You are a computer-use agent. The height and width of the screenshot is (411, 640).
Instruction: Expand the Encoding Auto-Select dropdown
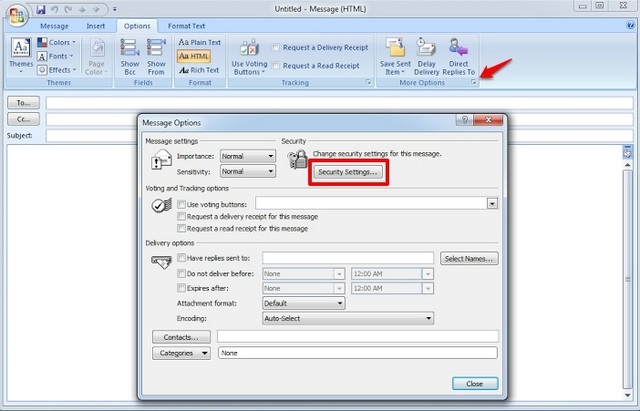pyautogui.click(x=347, y=318)
